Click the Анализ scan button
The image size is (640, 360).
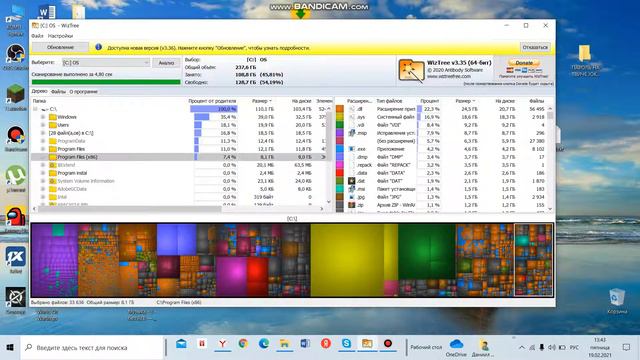pyautogui.click(x=166, y=63)
